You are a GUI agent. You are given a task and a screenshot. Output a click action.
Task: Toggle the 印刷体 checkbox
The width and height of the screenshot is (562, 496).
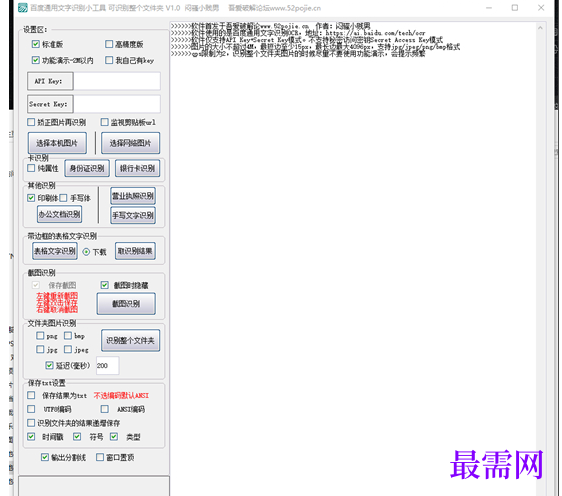click(31, 198)
